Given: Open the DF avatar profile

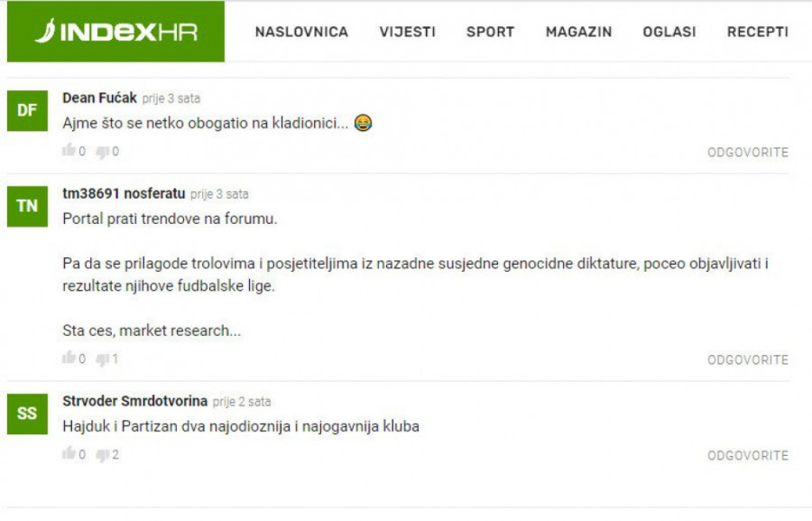Looking at the screenshot, I should (x=27, y=111).
